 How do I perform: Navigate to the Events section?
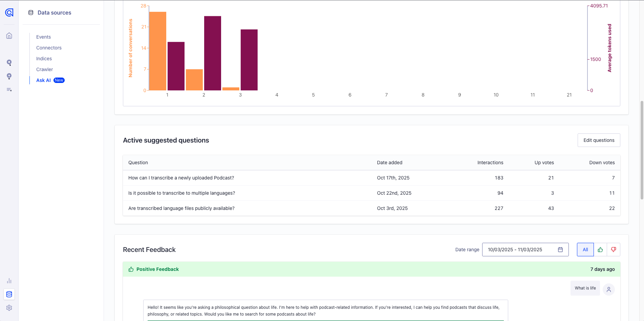click(43, 37)
